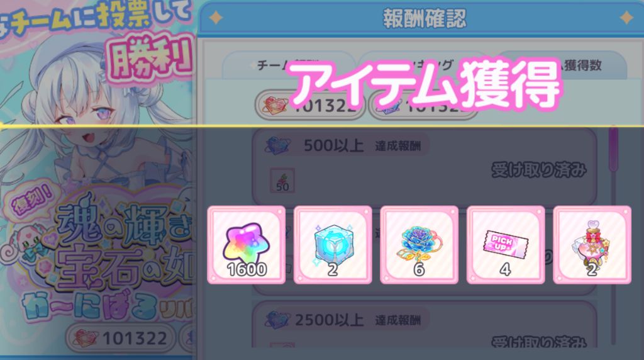
Task: Click the strawberry 50 reward icon
Action: [x=282, y=181]
